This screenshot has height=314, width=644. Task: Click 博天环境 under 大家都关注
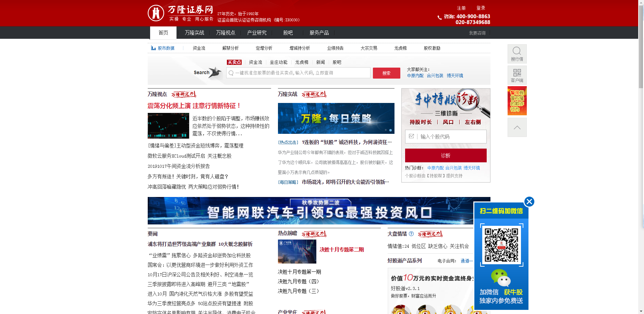click(455, 75)
